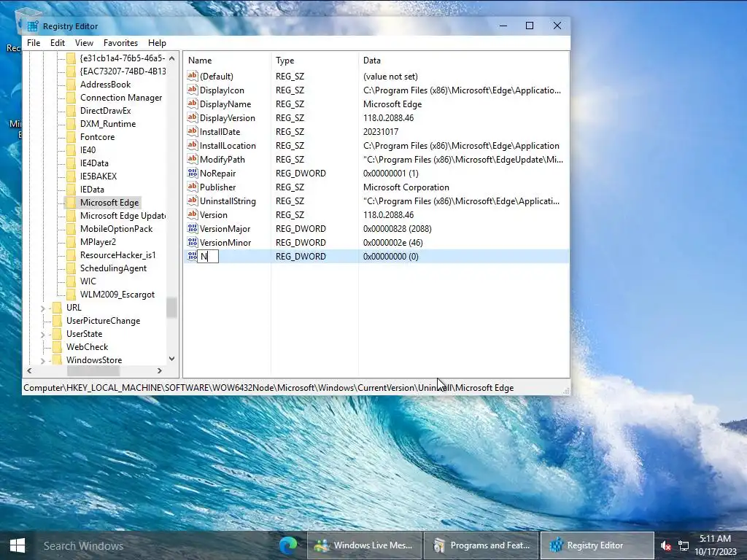Sort values by the Name column header
Image resolution: width=747 pixels, height=560 pixels.
pyautogui.click(x=227, y=61)
